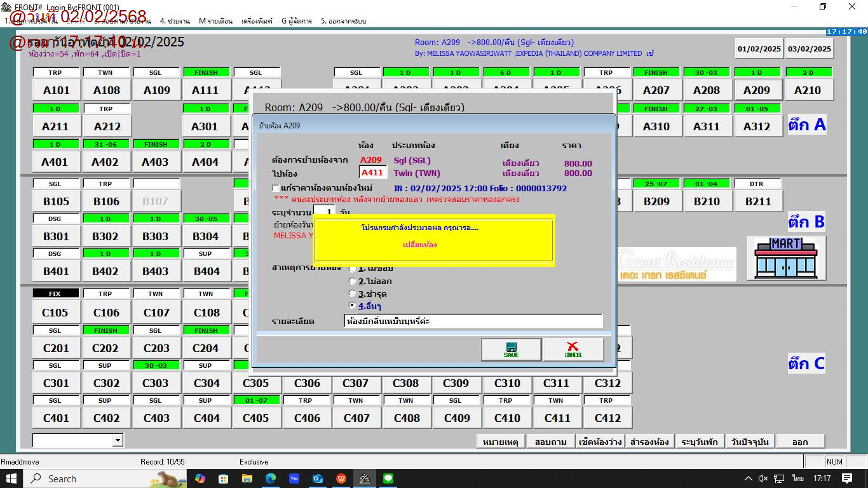The width and height of the screenshot is (868, 488).
Task: Click the 03/02/2025 next date button
Action: click(809, 49)
